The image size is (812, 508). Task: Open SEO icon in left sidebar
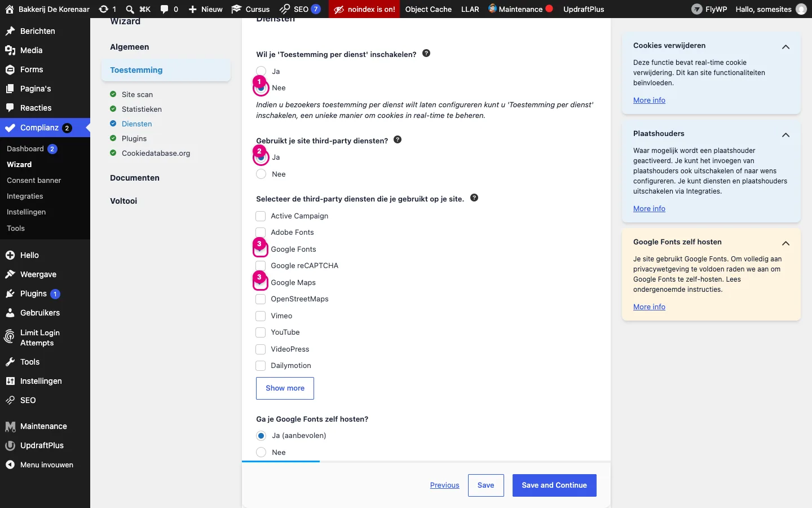(10, 400)
